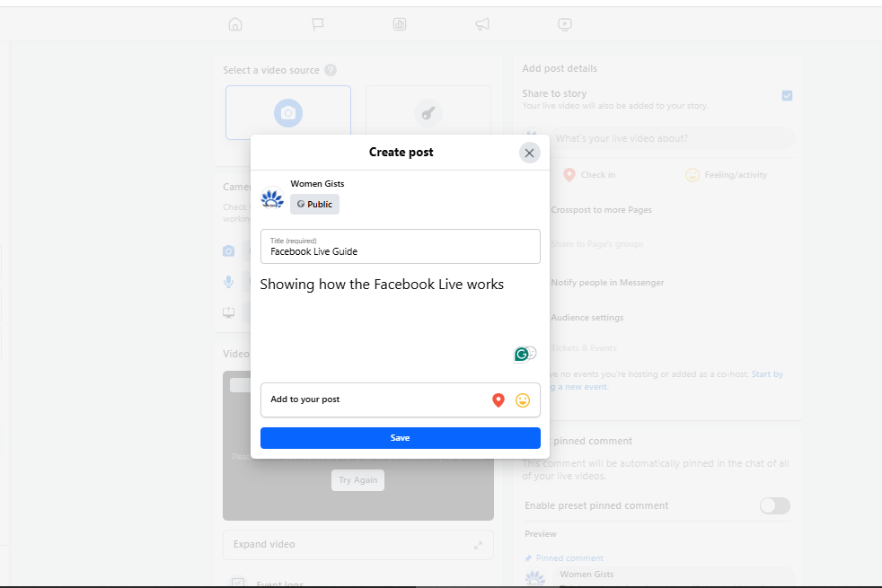Click the Women Gists page avatar in the dialog
Viewport: 882px width, 588px height.
tap(272, 197)
